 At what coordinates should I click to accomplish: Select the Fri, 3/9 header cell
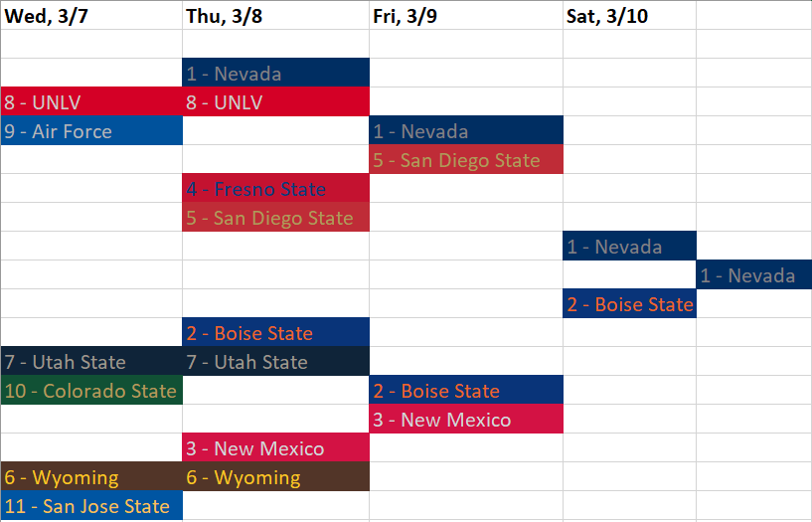465,16
